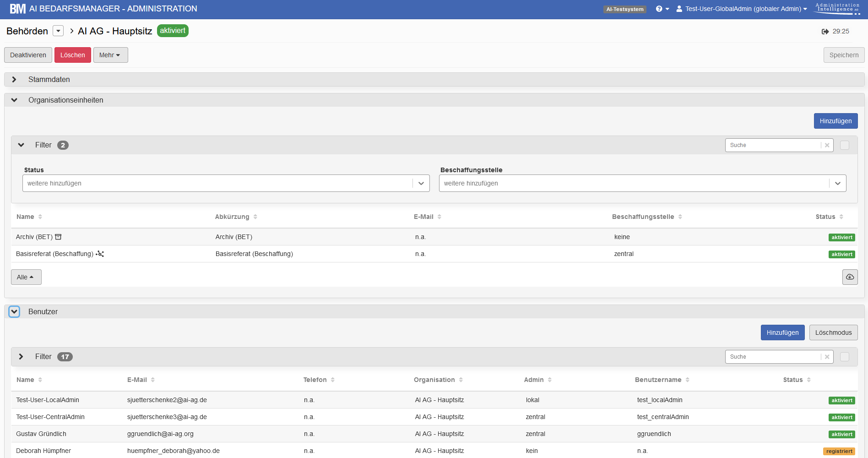Expand the Stammdaten section
Screen dimensions: 868x458
coord(14,80)
